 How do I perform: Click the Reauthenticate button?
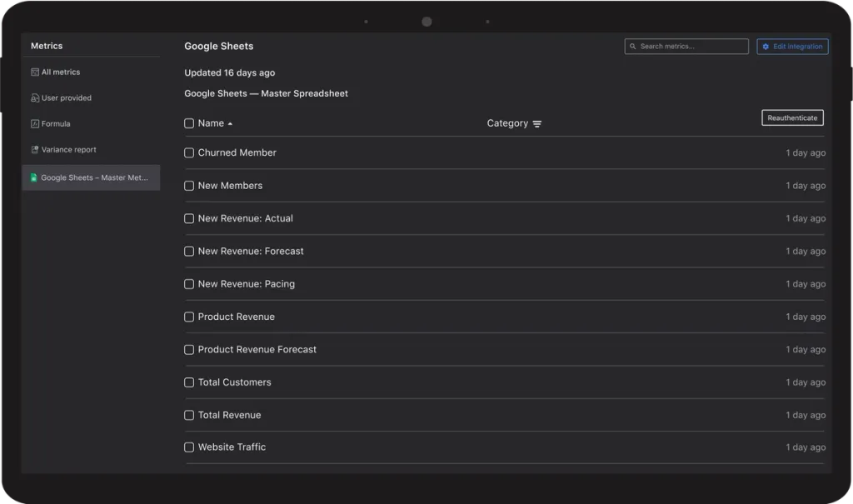pos(792,117)
